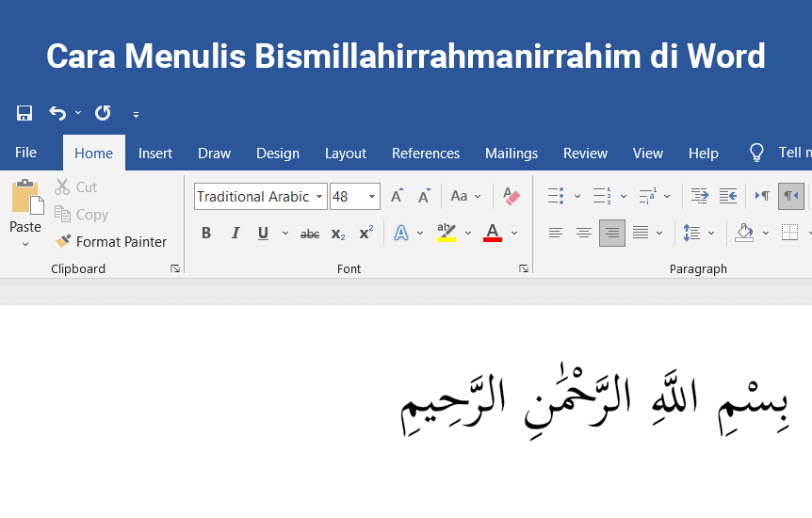The height and width of the screenshot is (518, 812).
Task: Expand the font size dropdown arrow
Action: point(372,196)
